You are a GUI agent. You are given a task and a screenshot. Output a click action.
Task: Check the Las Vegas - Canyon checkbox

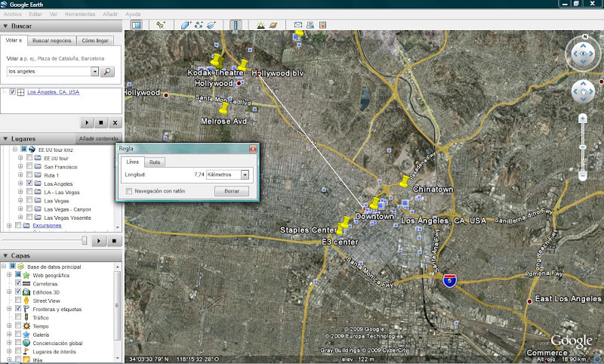pos(29,208)
